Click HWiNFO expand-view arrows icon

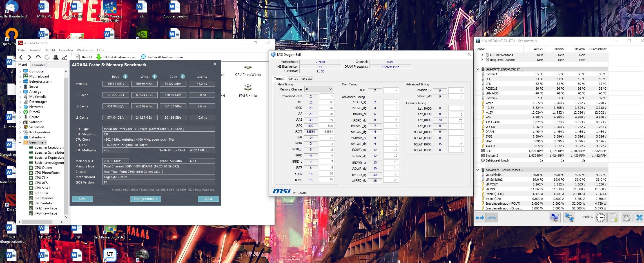click(480, 218)
